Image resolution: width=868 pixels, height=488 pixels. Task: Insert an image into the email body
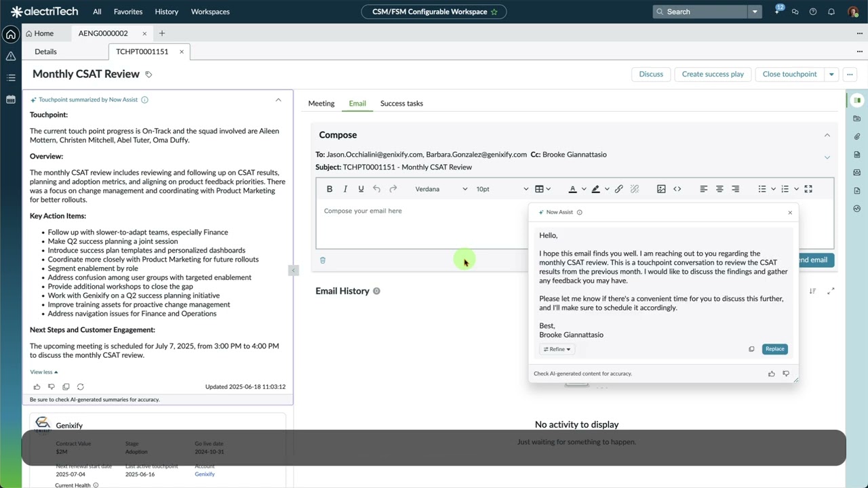[661, 188]
